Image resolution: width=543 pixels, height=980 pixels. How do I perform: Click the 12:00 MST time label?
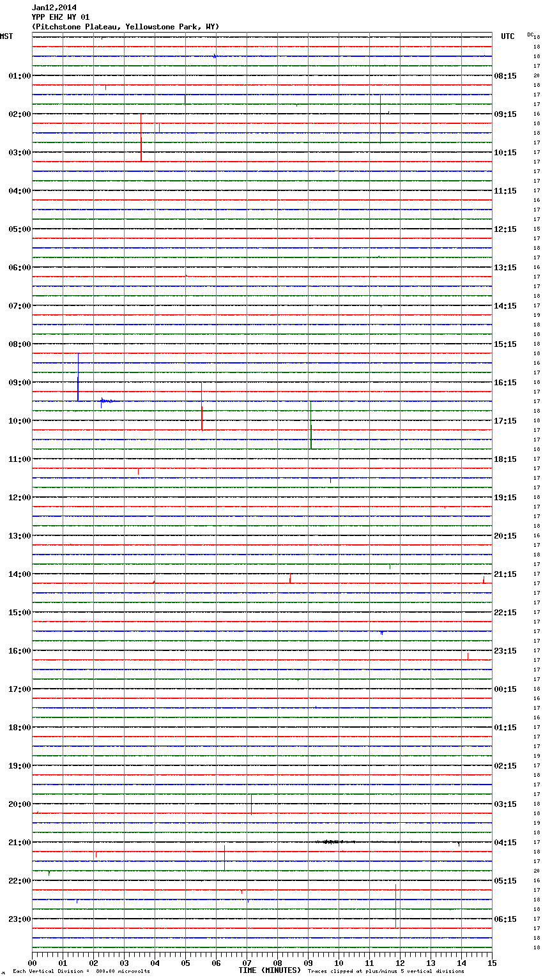coord(19,498)
